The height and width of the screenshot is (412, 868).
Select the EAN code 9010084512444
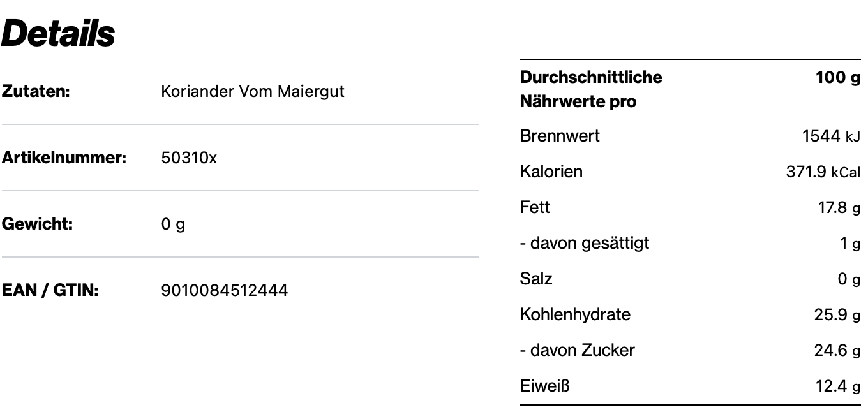coord(224,291)
